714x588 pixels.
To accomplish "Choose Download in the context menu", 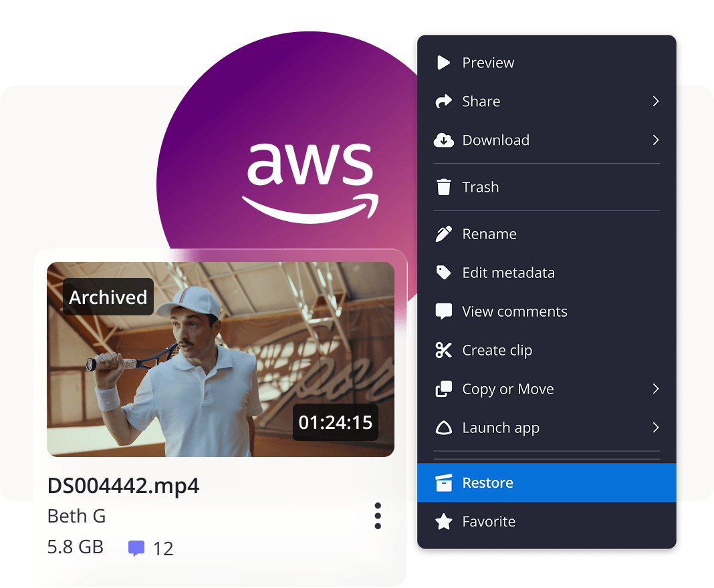I will [x=546, y=140].
